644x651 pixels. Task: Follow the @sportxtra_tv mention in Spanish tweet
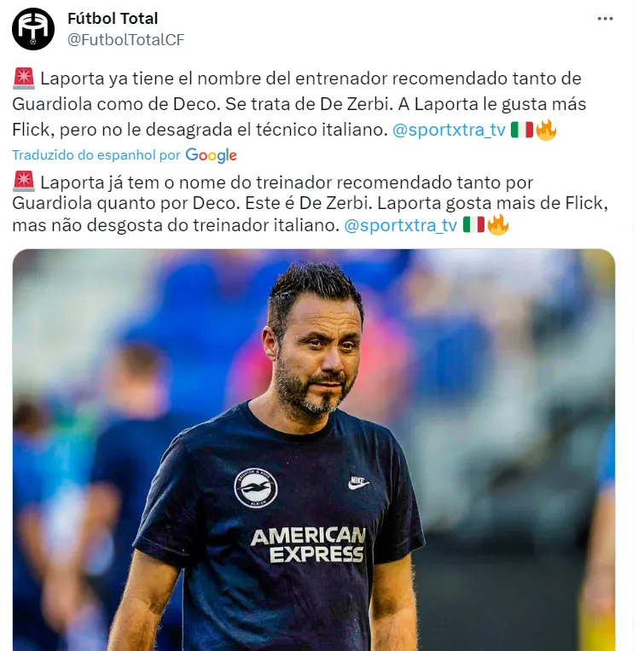449,130
